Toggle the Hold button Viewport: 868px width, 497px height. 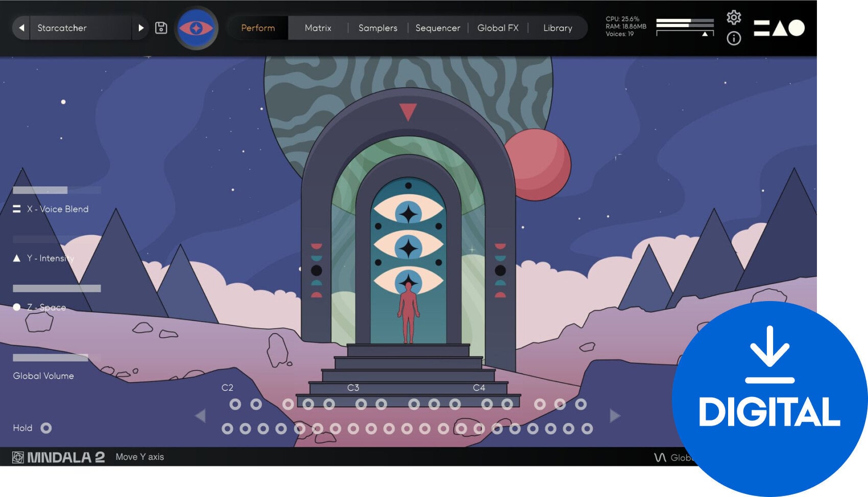(x=46, y=428)
